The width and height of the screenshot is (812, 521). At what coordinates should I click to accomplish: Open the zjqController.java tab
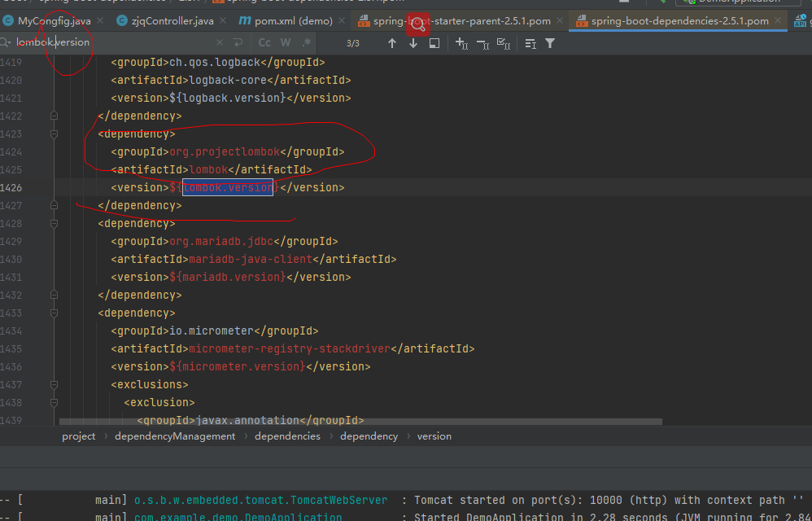click(172, 21)
